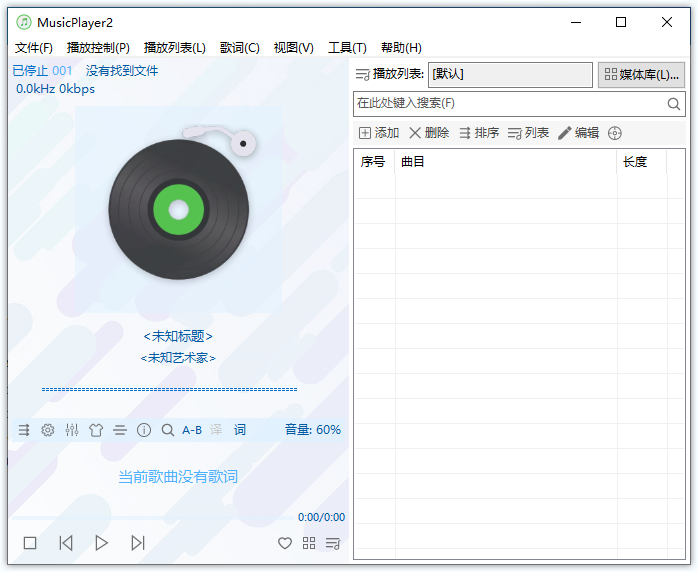Screen dimensions: 698x572
Task: Click the spectrum analyzer dashed line
Action: coord(169,389)
